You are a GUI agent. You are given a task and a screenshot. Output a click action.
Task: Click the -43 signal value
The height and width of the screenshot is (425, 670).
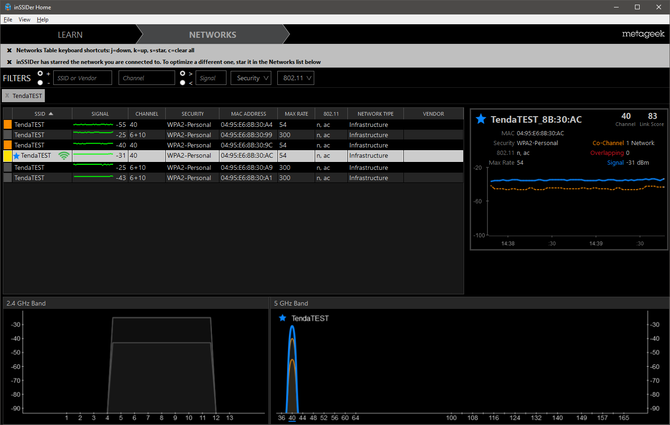pos(121,178)
